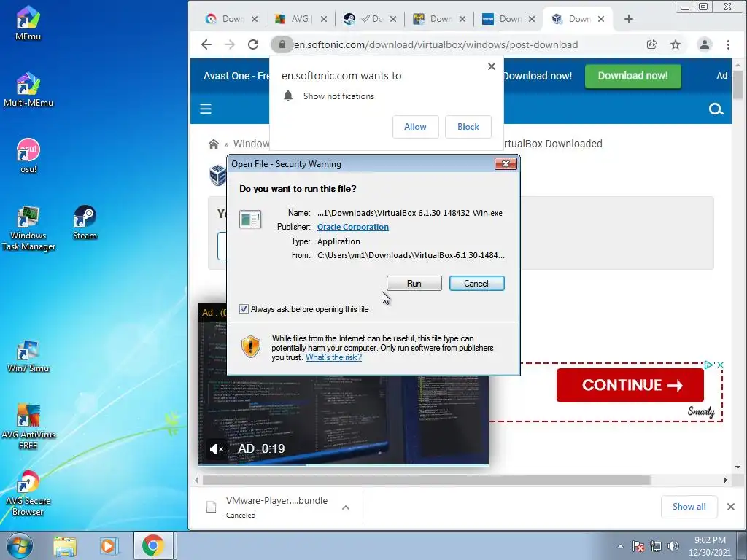The height and width of the screenshot is (560, 747).
Task: Switch to the third Chrome tab
Action: tap(370, 19)
